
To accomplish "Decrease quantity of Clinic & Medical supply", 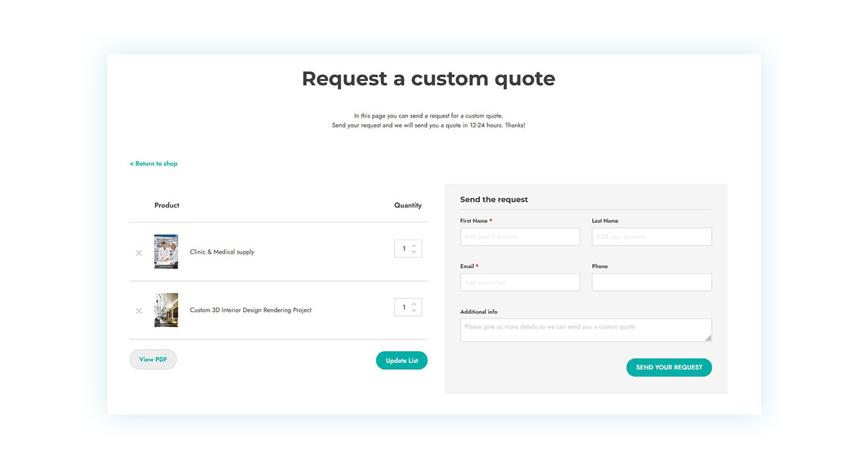I will click(414, 252).
